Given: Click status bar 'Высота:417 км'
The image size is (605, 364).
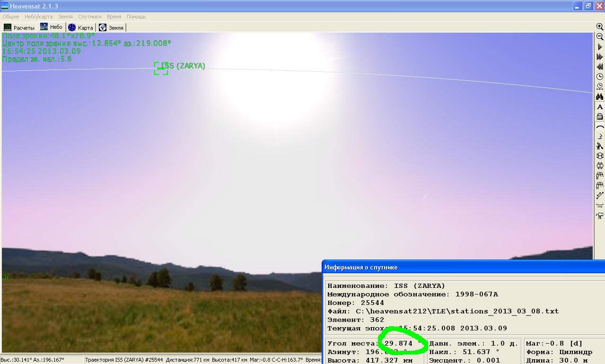Looking at the screenshot, I should click(x=229, y=360).
